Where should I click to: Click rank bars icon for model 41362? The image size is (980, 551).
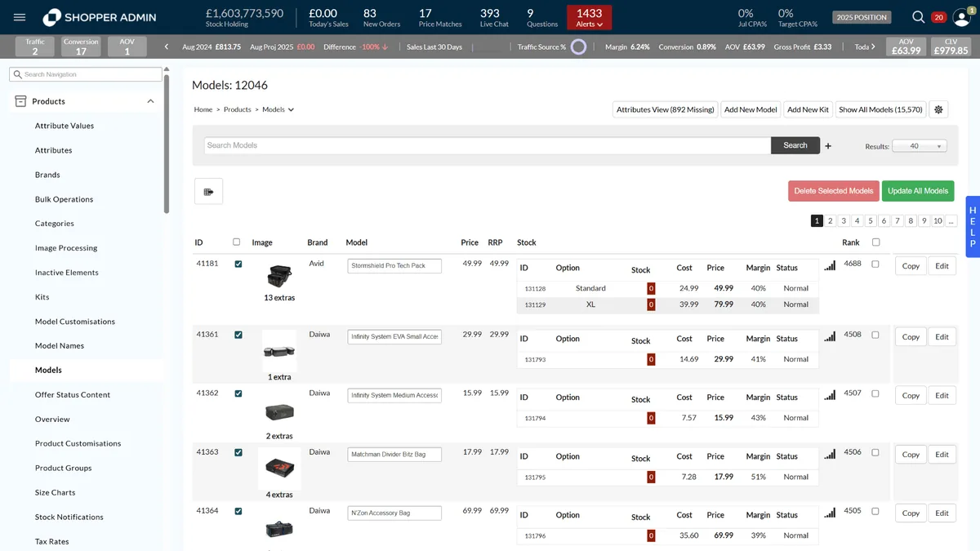point(831,394)
